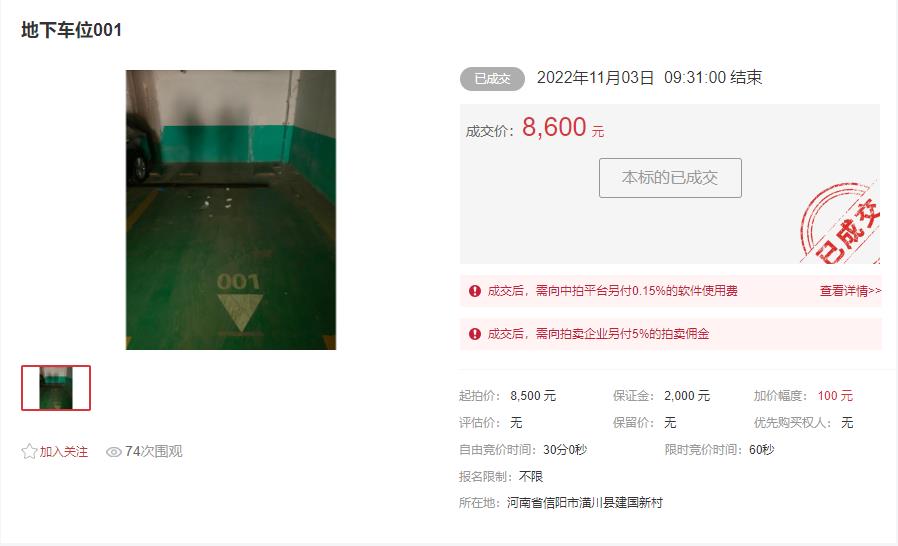Screen dimensions: 898x546
Task: Click the star icon to follow listing
Action: coord(29,451)
